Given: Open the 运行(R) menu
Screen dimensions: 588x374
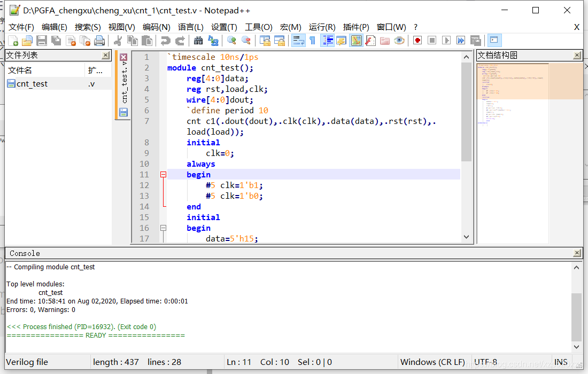Looking at the screenshot, I should [322, 27].
